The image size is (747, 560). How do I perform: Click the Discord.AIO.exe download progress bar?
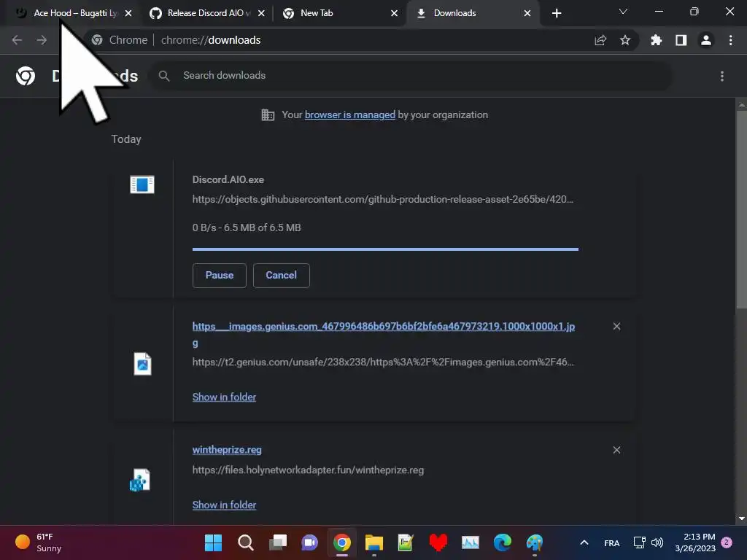[x=385, y=249]
